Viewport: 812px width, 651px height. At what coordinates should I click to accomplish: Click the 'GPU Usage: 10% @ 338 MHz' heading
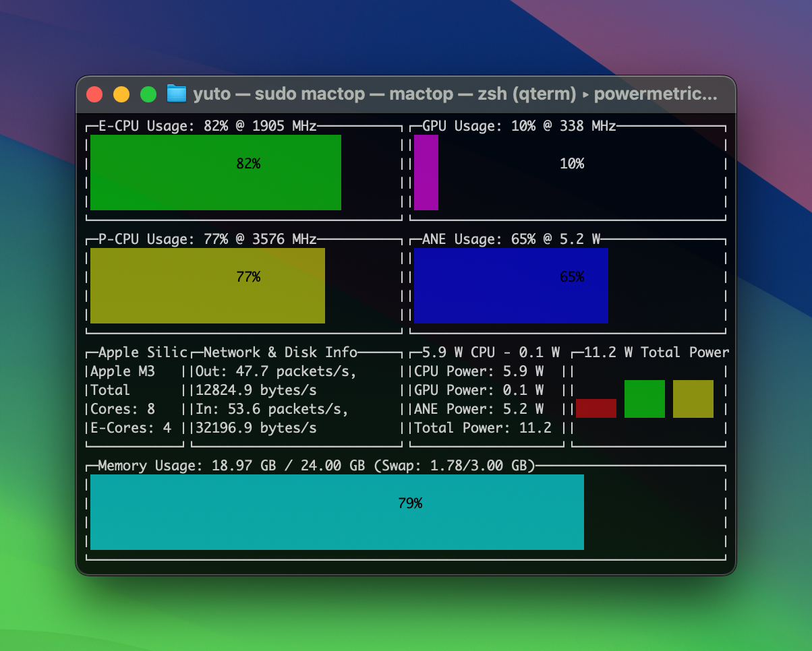[519, 126]
